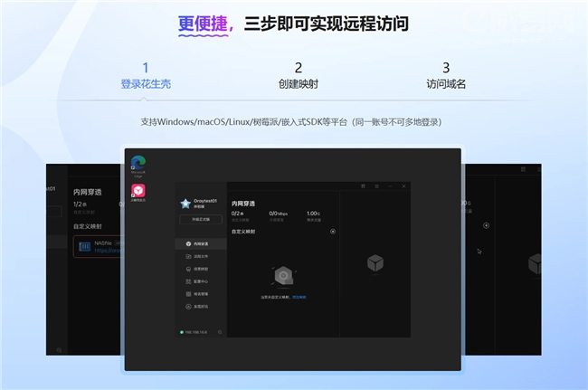This screenshot has height=390, width=588.
Task: Click the magnifier icon at the bottom of the center window sidebar
Action: (220, 332)
